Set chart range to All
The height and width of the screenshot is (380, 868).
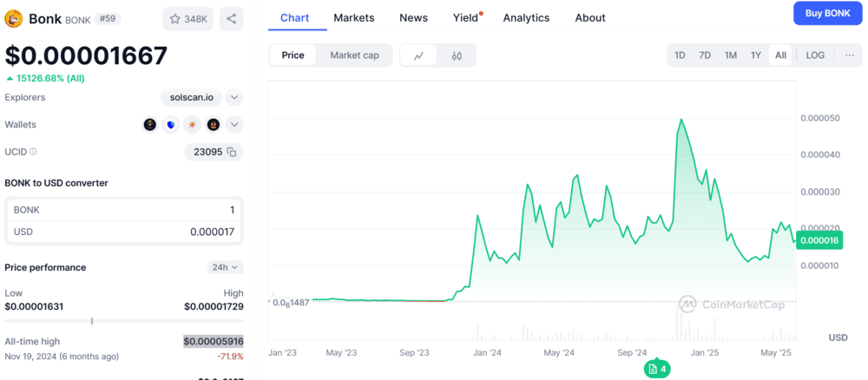pos(780,56)
